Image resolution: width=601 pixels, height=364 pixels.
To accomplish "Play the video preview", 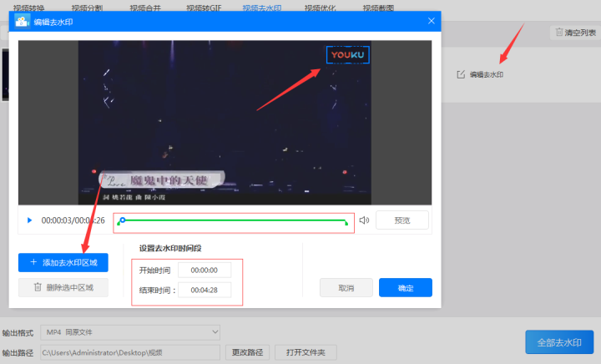I will pos(29,220).
